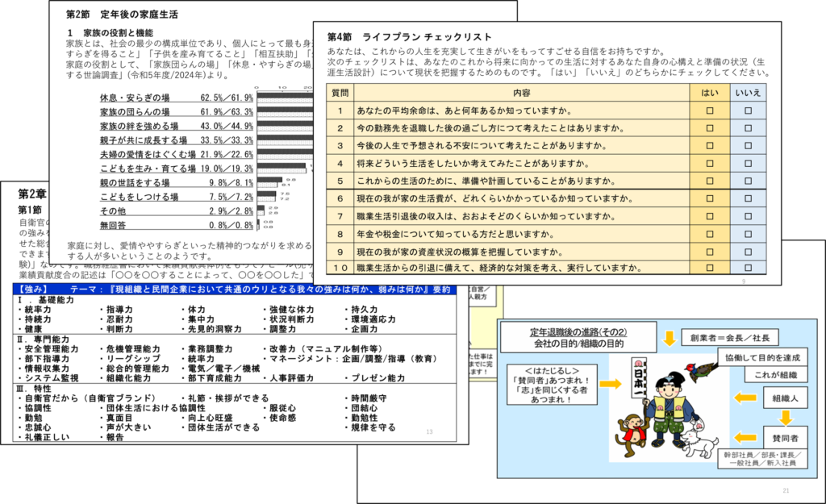Image resolution: width=826 pixels, height=504 pixels.
Task: Check いいえ for question 6 on 我が家の生活費
Action: point(748,198)
